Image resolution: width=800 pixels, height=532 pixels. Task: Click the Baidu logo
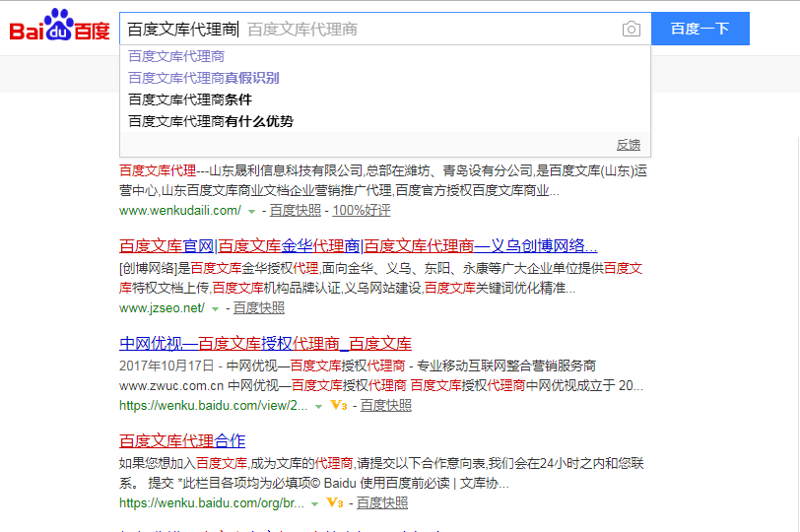[60, 26]
